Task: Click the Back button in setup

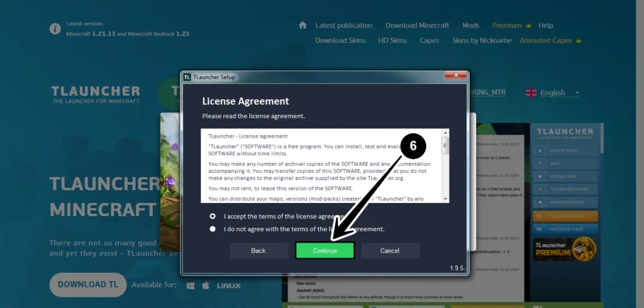Action: [x=258, y=251]
